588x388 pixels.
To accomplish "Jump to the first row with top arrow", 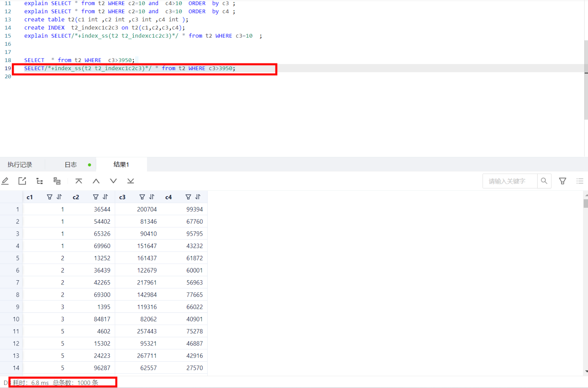I will coord(79,181).
